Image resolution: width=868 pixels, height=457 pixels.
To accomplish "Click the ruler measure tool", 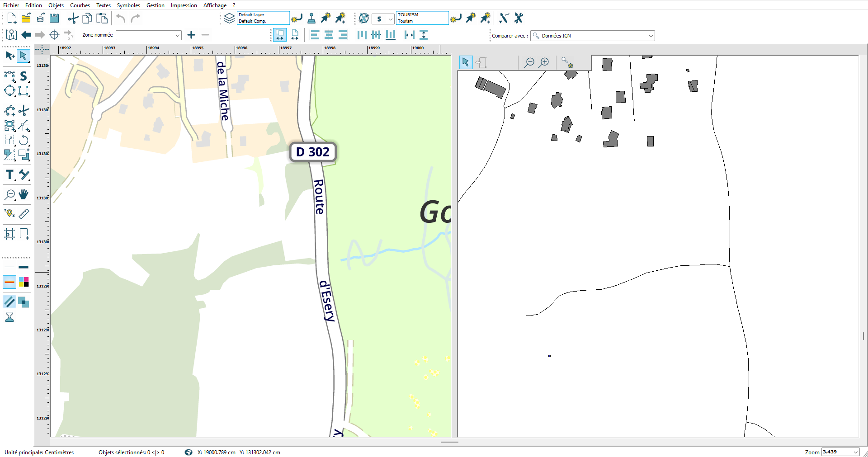I will click(x=24, y=213).
